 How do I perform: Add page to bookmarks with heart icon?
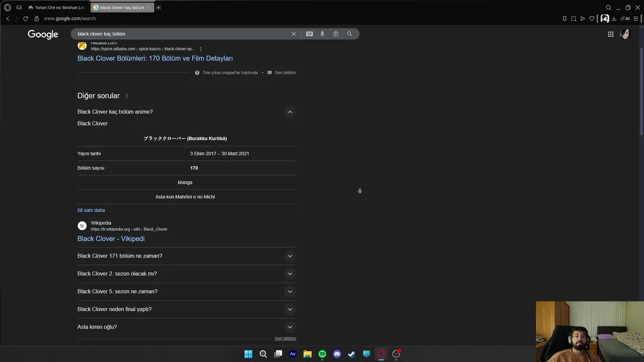[x=592, y=19]
